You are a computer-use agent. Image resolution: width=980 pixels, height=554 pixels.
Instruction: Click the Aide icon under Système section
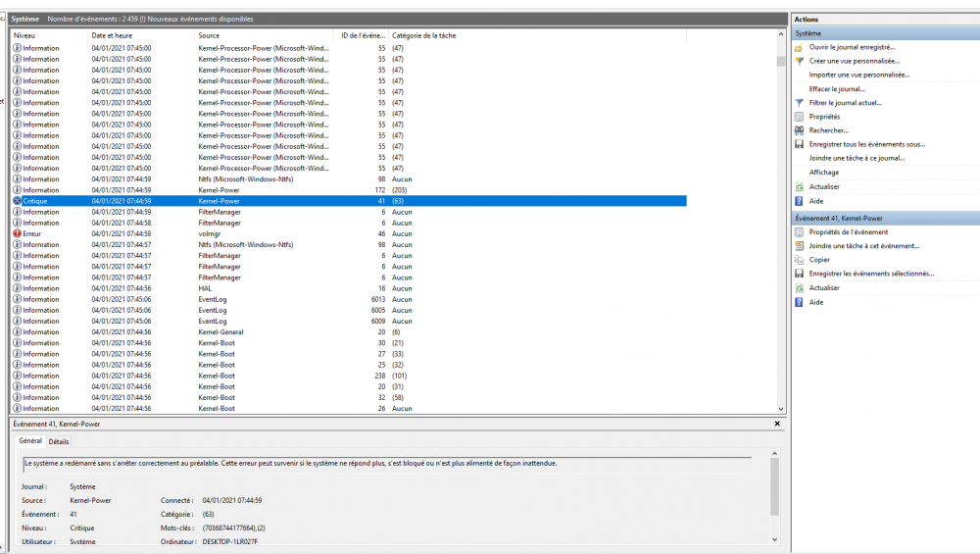[799, 201]
